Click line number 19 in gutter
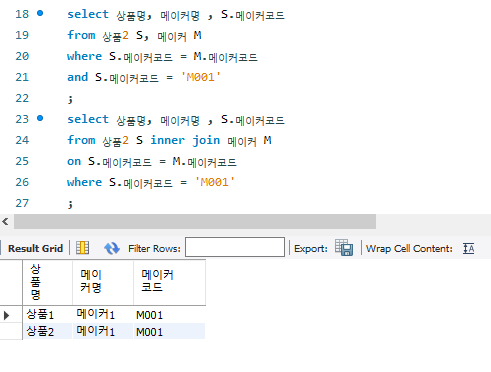Image resolution: width=491 pixels, height=372 pixels. 22,35
